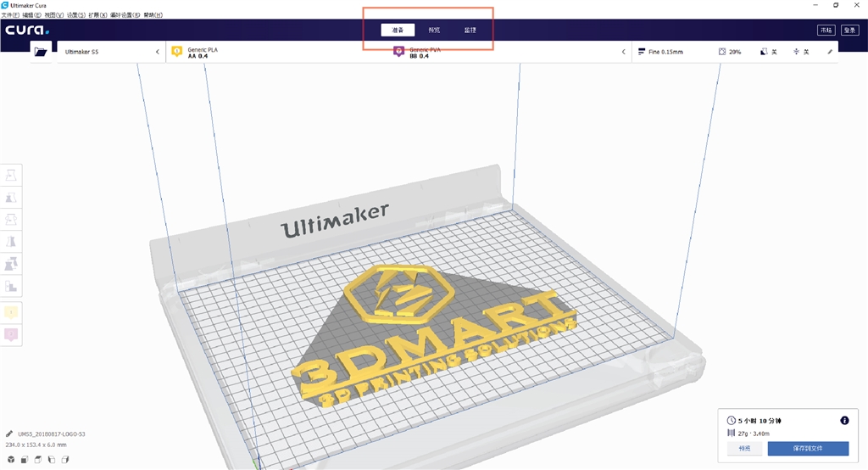
Task: Switch to 3D perspective view cube icon
Action: tap(11, 460)
